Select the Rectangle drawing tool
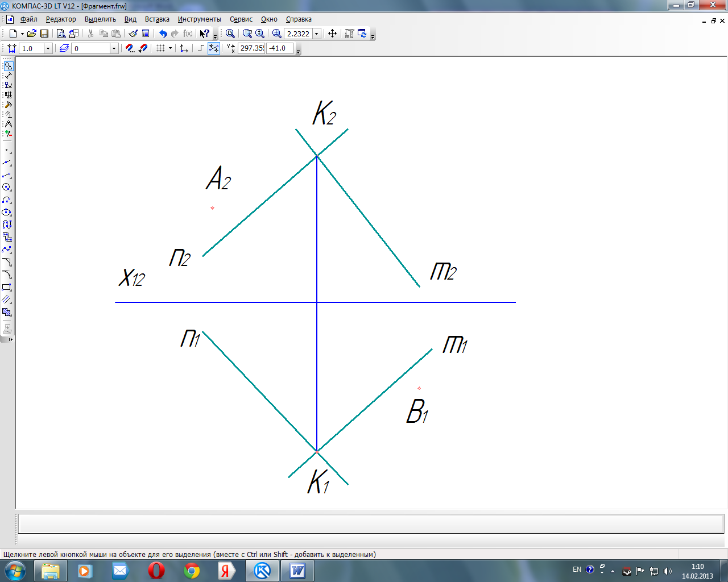 pos(7,288)
